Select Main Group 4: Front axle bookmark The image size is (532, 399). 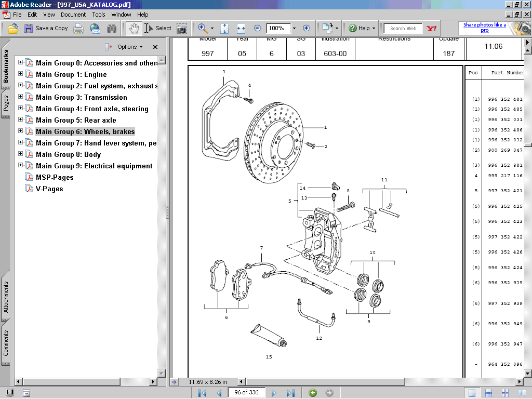point(92,109)
